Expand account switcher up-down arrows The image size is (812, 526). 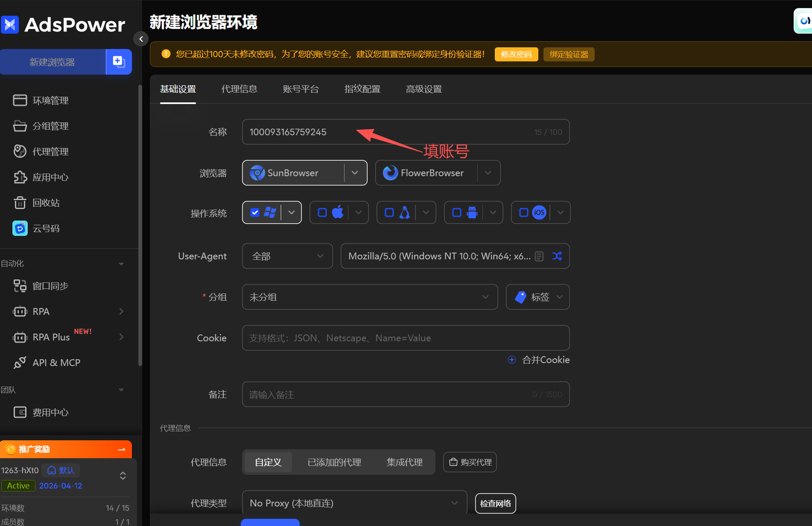123,476
